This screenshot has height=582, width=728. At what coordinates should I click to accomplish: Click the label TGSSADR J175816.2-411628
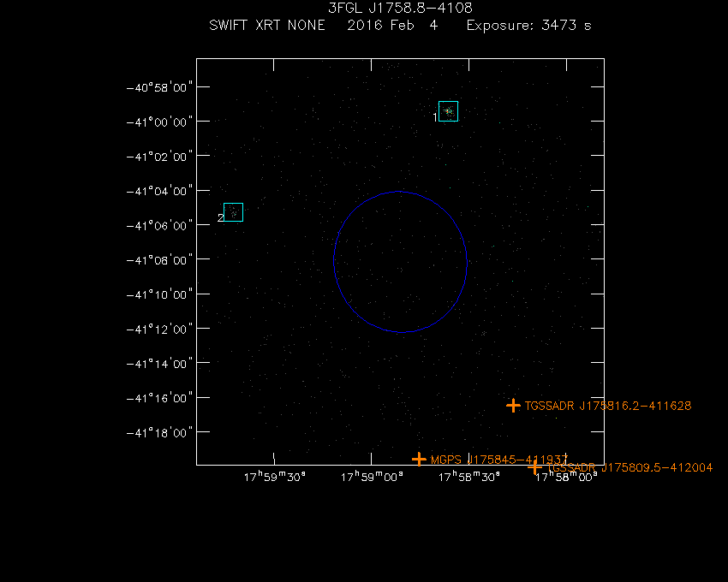coord(608,406)
